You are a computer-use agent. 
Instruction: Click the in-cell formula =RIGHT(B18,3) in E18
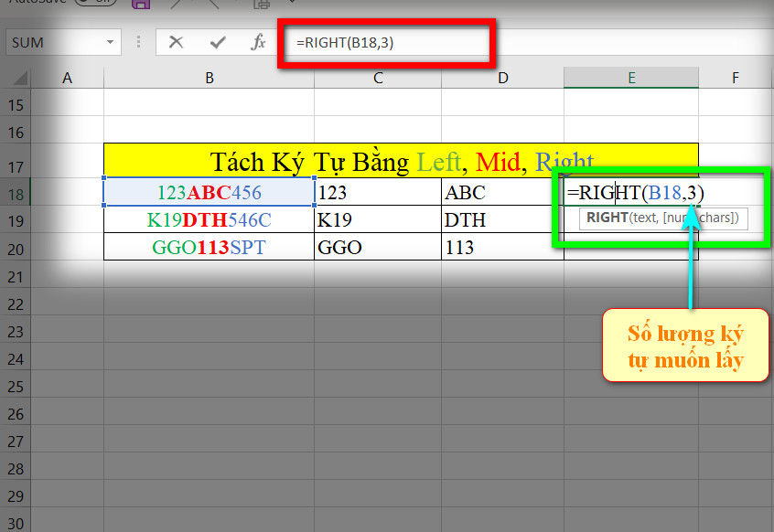pos(636,192)
